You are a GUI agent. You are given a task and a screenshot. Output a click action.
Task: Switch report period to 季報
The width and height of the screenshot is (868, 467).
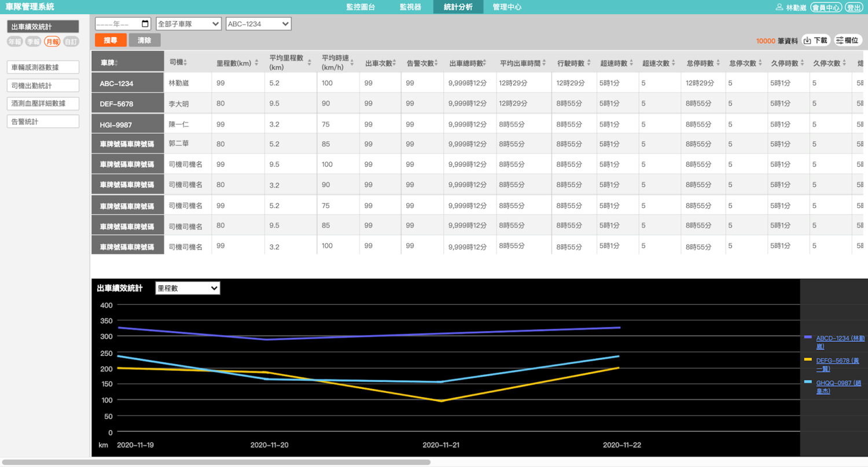pyautogui.click(x=34, y=42)
